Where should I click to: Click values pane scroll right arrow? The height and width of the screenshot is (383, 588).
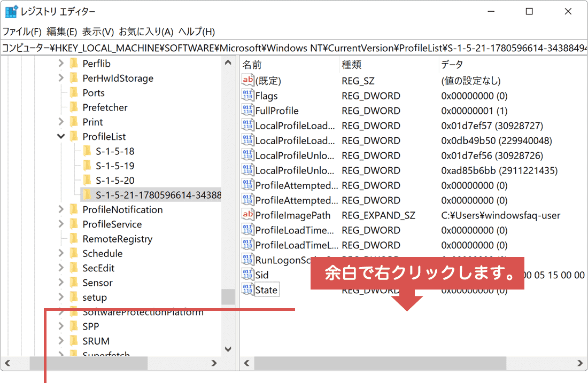580,363
